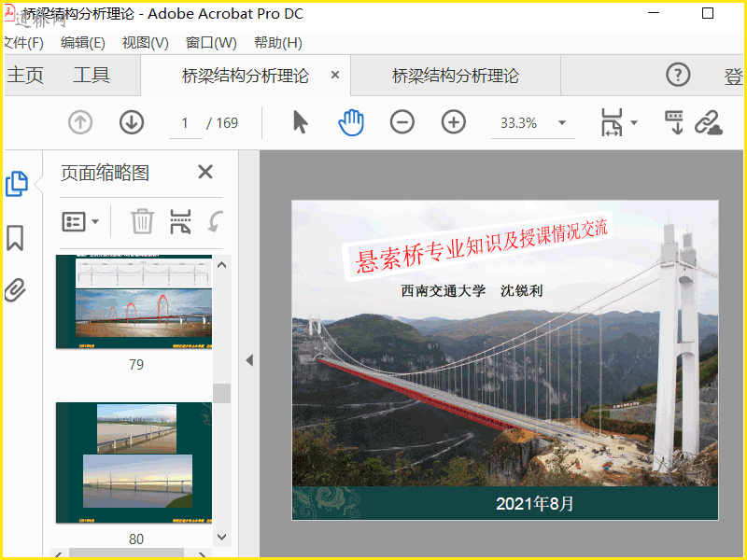The width and height of the screenshot is (747, 560).
Task: Open the scrolling mode tool icon
Action: pos(674,122)
